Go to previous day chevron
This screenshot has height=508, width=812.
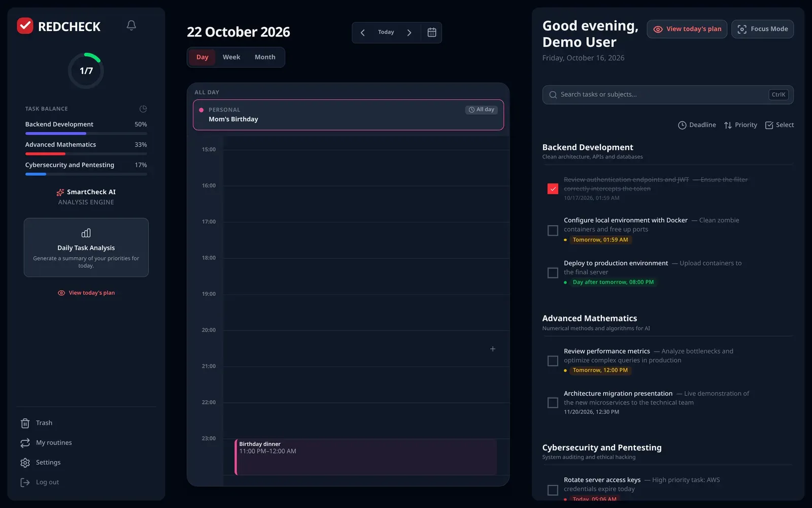point(362,33)
